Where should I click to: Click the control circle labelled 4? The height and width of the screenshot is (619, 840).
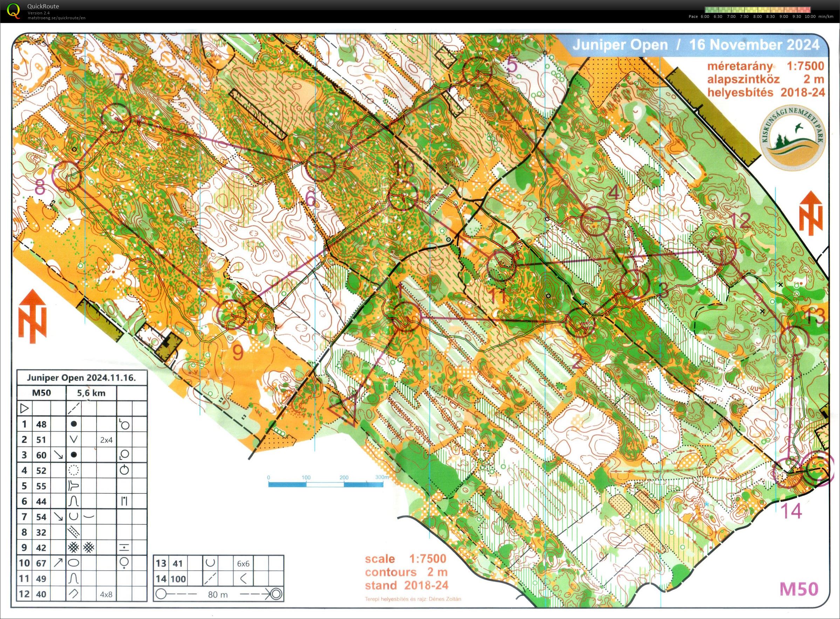click(x=595, y=221)
